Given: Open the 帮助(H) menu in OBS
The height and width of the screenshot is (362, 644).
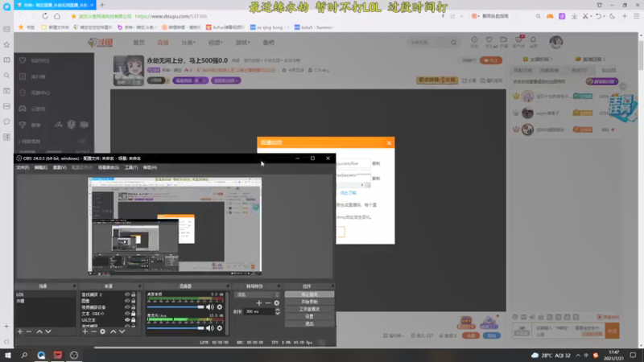Looking at the screenshot, I should [x=150, y=167].
